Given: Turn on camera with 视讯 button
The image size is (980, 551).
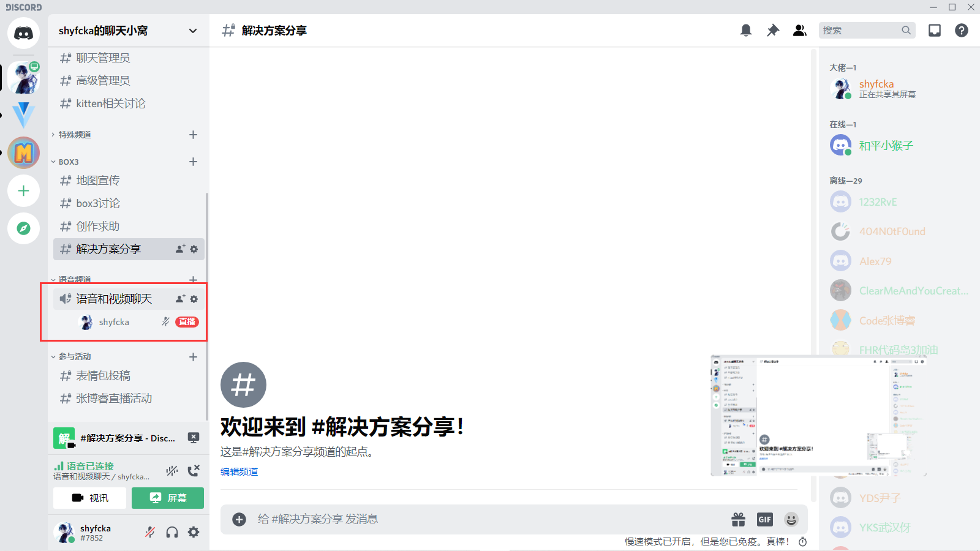Looking at the screenshot, I should point(90,498).
